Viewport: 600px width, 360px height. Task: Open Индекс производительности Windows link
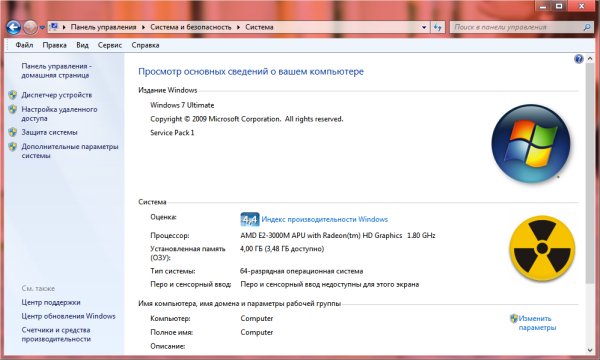(324, 220)
